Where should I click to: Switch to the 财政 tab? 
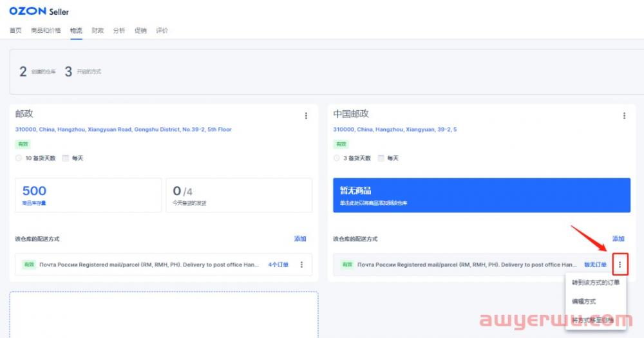coord(97,30)
